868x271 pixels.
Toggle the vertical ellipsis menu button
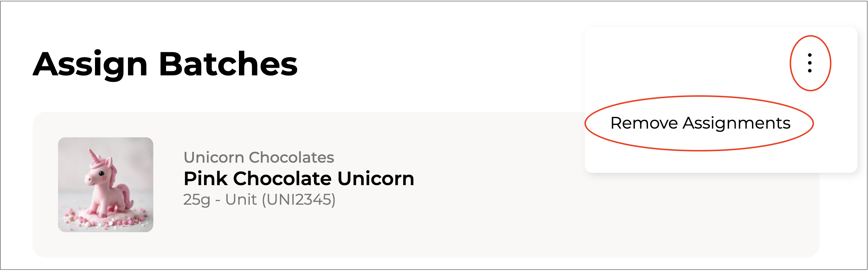point(810,63)
